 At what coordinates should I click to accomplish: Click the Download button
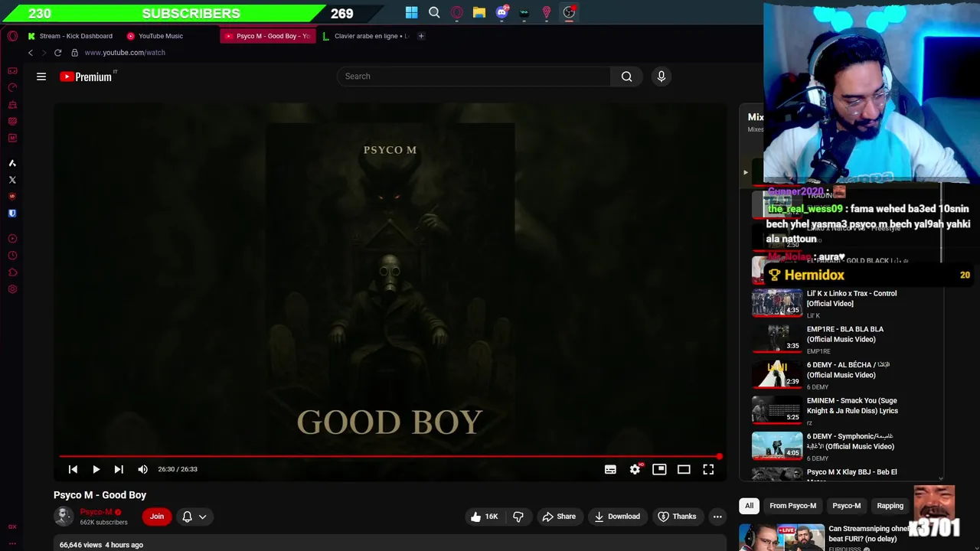(x=617, y=517)
